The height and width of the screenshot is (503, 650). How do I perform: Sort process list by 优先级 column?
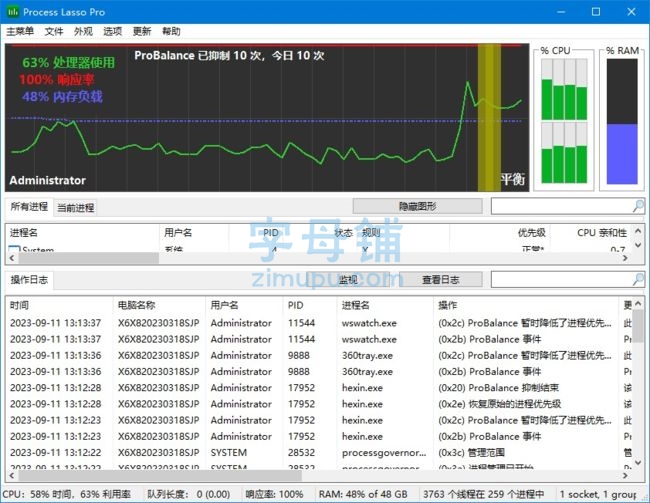pos(499,233)
